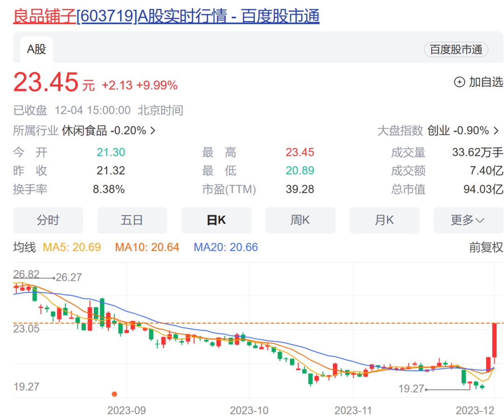Click the MA5: 20.69 indicator
The width and height of the screenshot is (504, 420).
(72, 247)
